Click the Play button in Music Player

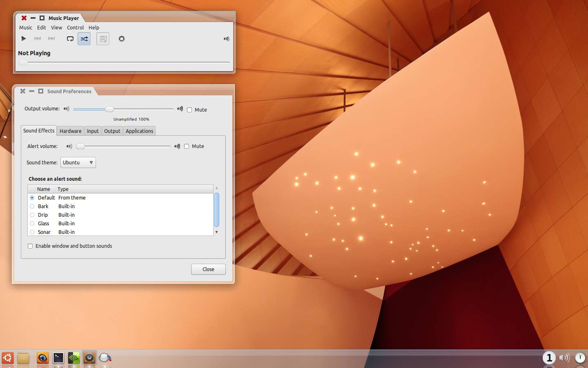coord(24,39)
